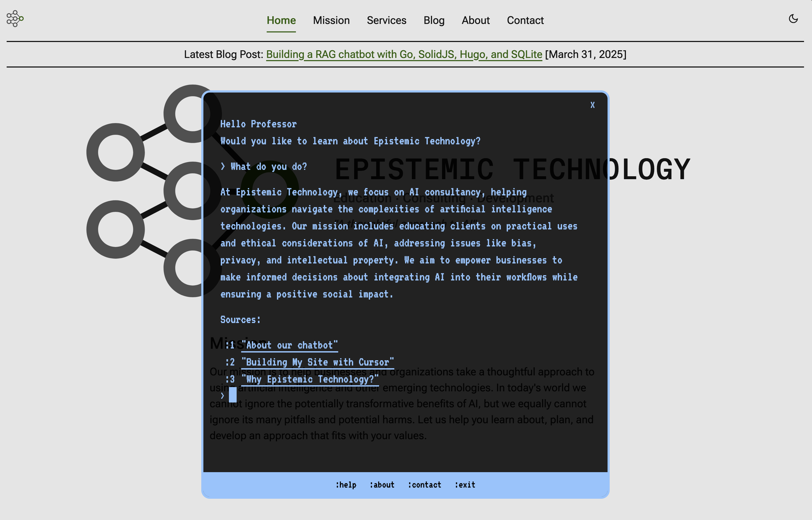Focus the chatbot prompt input cursor

coord(233,395)
